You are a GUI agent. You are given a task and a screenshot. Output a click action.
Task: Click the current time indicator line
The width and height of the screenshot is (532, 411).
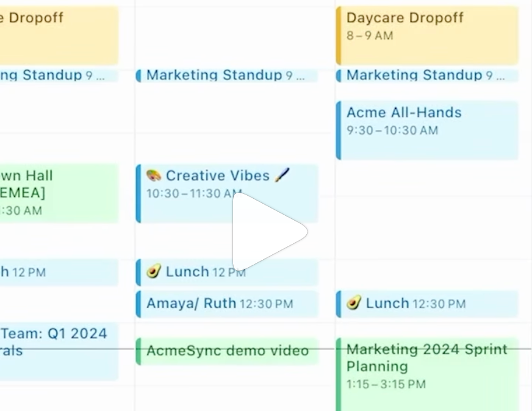click(265, 349)
